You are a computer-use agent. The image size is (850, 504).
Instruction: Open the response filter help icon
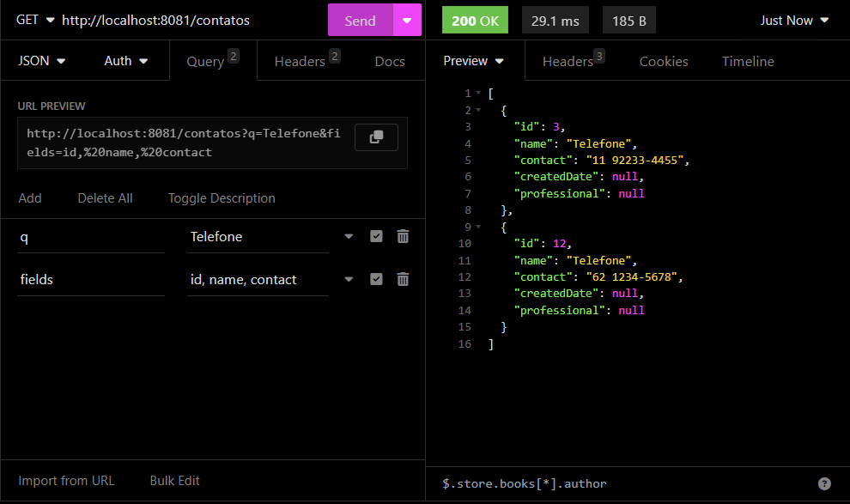pos(824,483)
